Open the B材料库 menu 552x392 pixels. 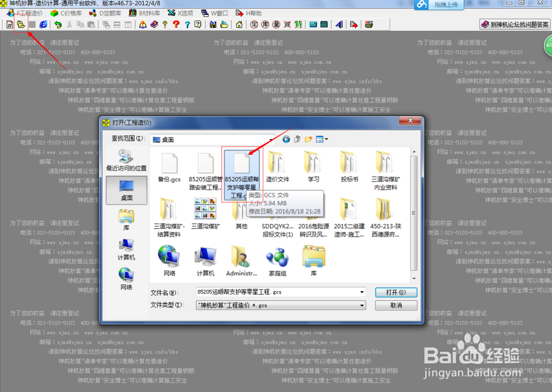pos(144,13)
